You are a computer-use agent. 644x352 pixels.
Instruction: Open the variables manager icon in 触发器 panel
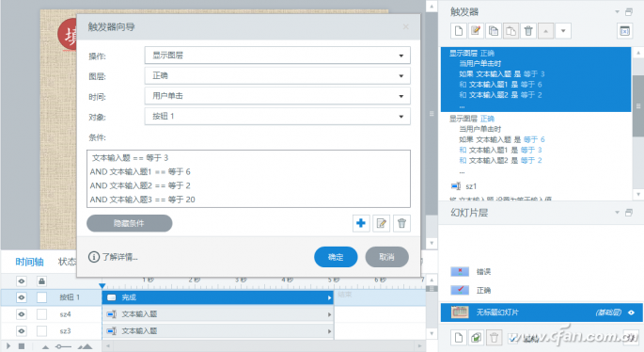point(624,31)
